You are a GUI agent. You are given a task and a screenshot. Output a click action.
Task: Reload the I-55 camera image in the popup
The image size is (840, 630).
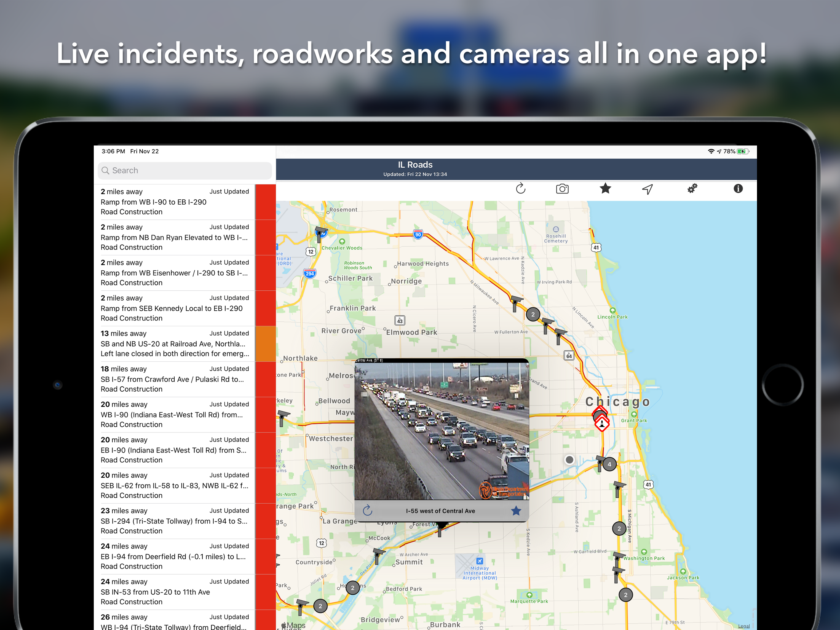pos(367,510)
